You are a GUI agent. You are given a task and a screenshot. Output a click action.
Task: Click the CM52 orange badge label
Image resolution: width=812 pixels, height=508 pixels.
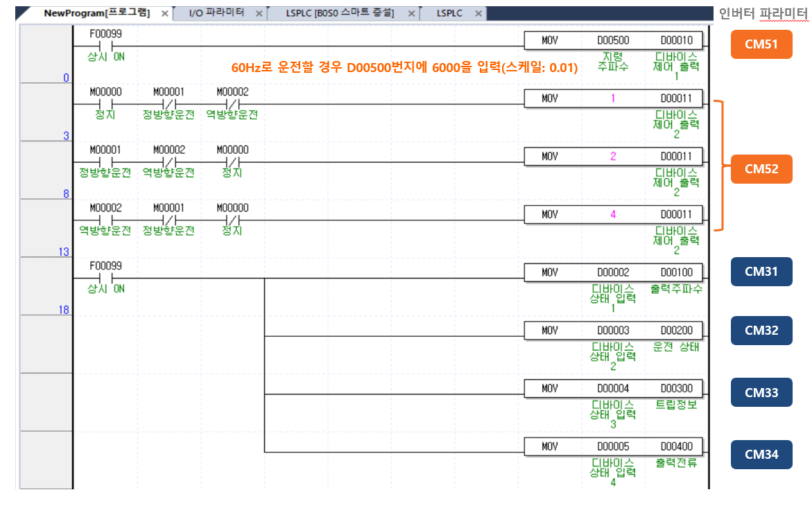pyautogui.click(x=761, y=169)
